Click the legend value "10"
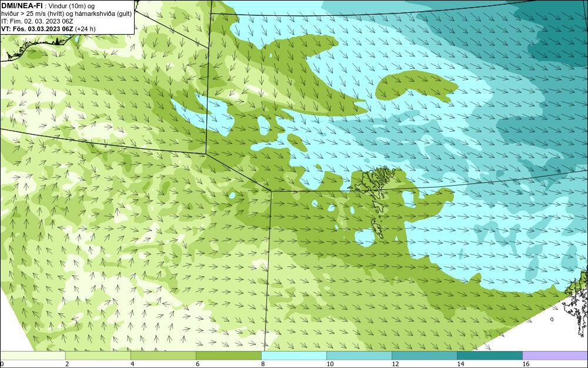This screenshot has width=588, height=368. click(x=330, y=364)
